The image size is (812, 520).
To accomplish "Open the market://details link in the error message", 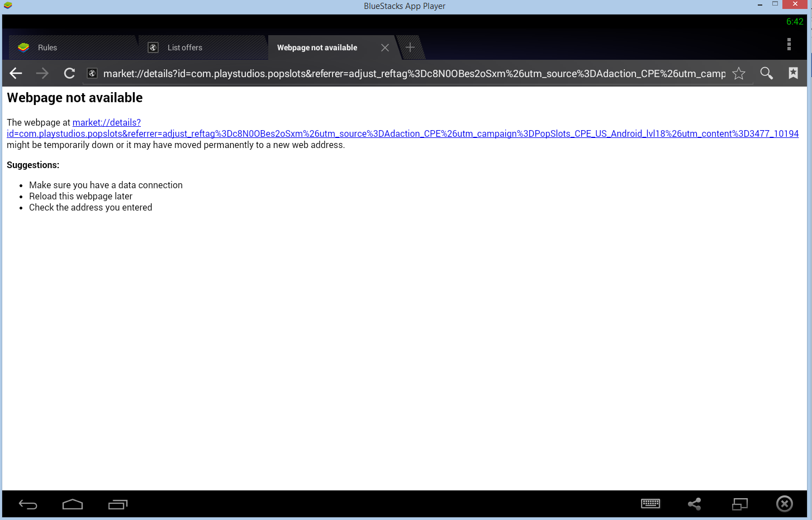I will click(402, 128).
